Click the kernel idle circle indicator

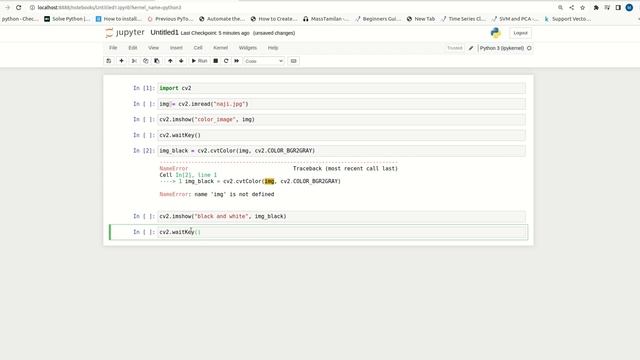click(529, 48)
